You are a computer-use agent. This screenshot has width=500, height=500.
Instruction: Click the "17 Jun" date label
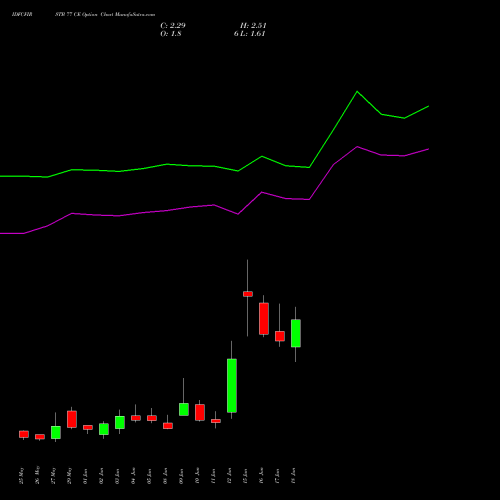(278, 476)
